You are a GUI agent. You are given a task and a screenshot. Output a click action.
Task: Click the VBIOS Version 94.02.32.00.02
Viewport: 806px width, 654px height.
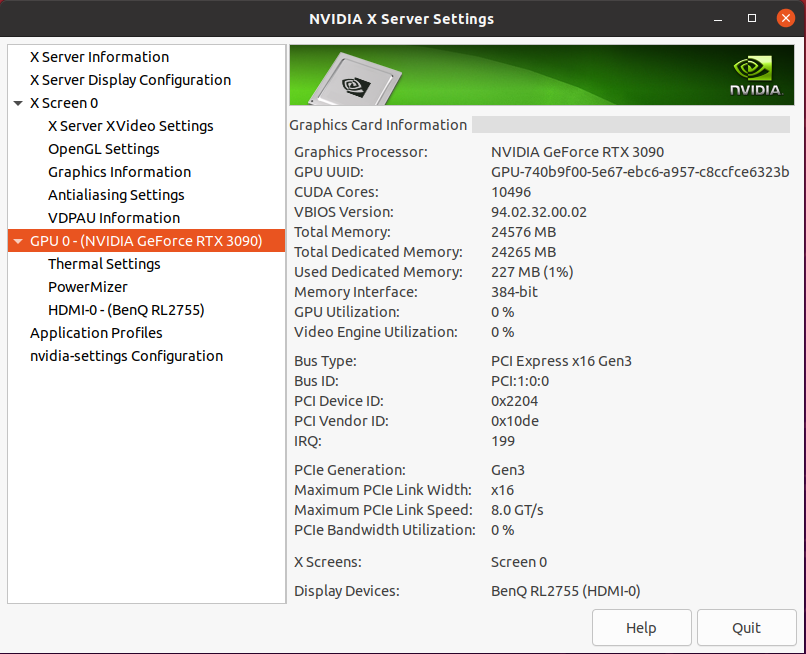click(539, 212)
